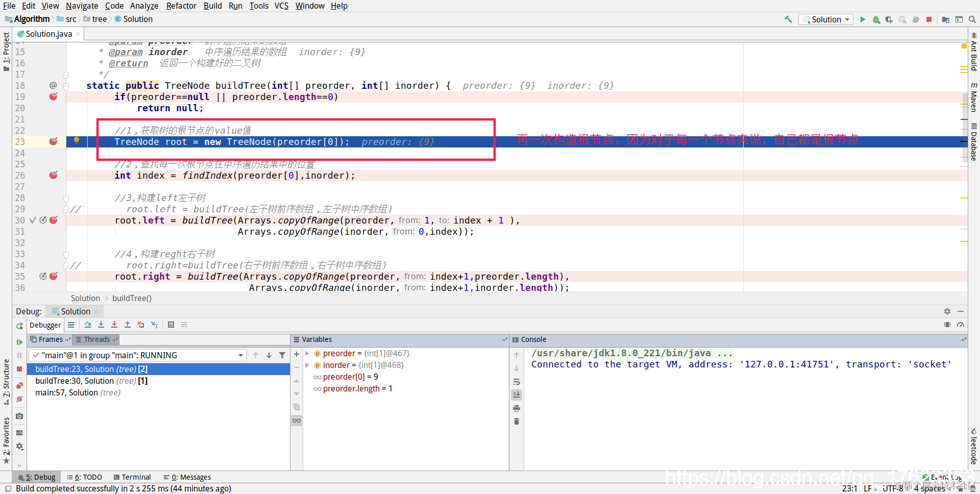This screenshot has height=494, width=980.
Task: Open Project Structure dialog icon
Action: [x=946, y=19]
